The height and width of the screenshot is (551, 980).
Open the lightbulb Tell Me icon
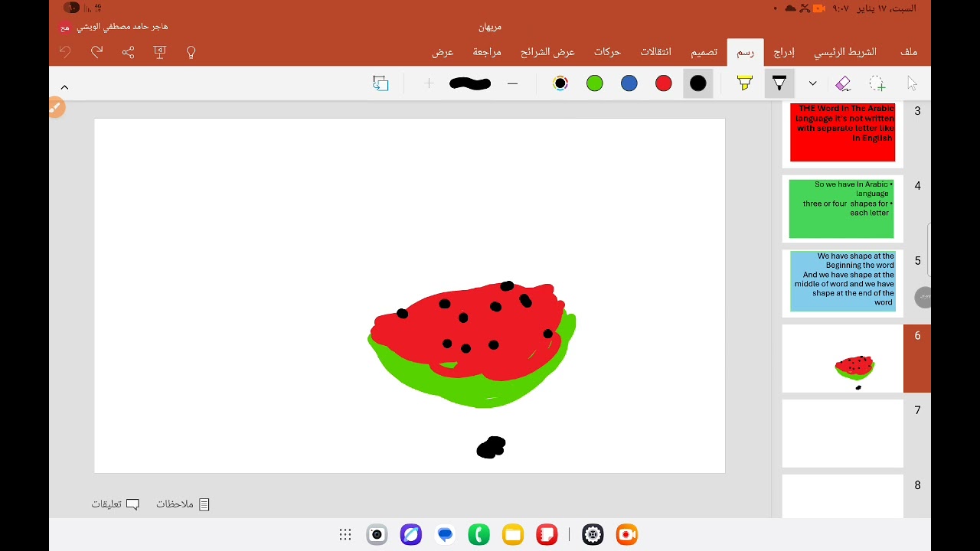coord(191,52)
